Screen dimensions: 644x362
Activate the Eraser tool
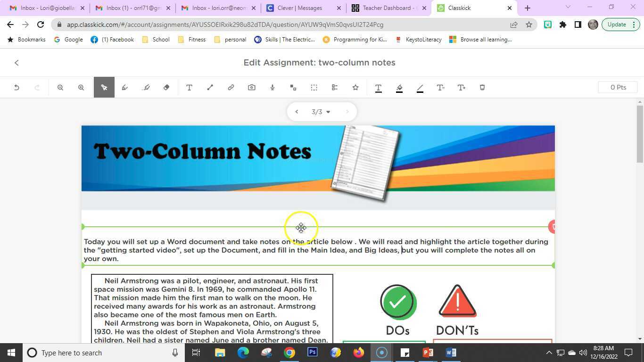pyautogui.click(x=166, y=87)
